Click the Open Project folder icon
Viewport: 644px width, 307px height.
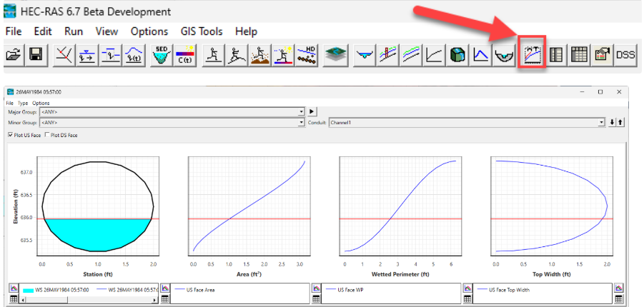point(14,55)
